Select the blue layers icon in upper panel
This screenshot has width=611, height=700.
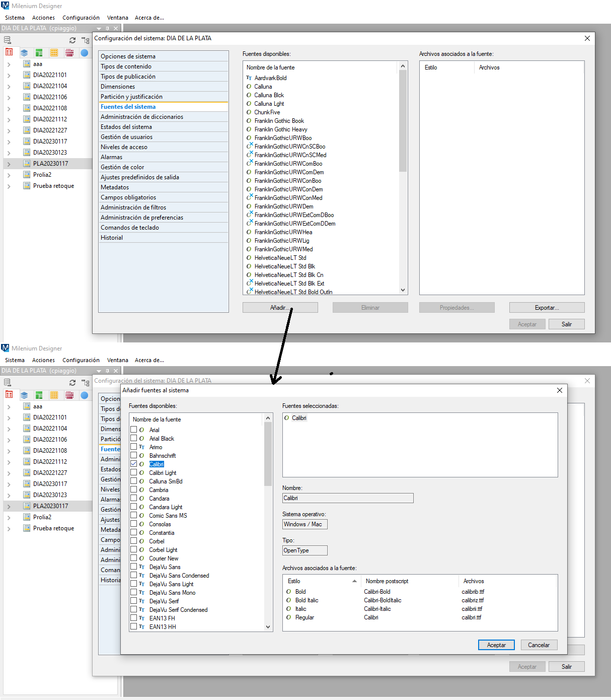24,53
